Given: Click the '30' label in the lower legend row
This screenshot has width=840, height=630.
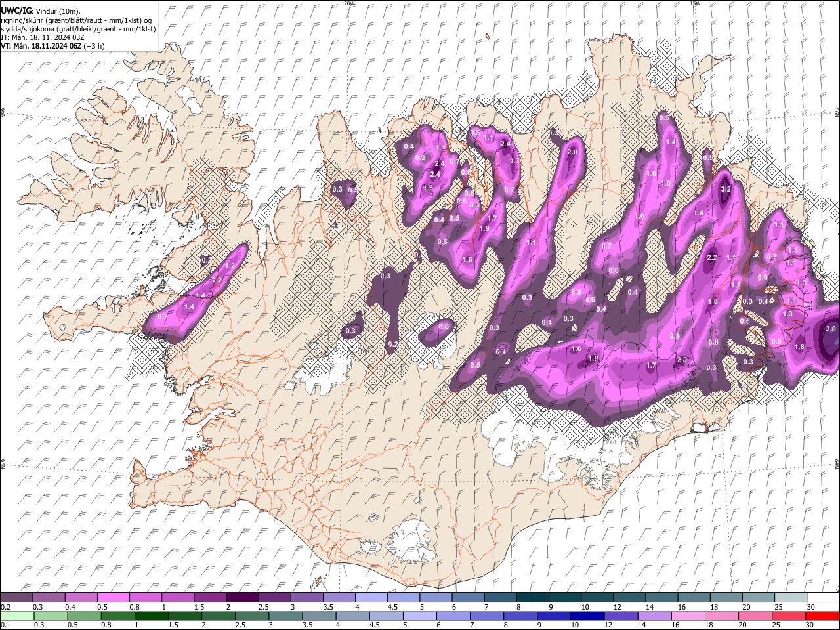Looking at the screenshot, I should click(810, 625).
